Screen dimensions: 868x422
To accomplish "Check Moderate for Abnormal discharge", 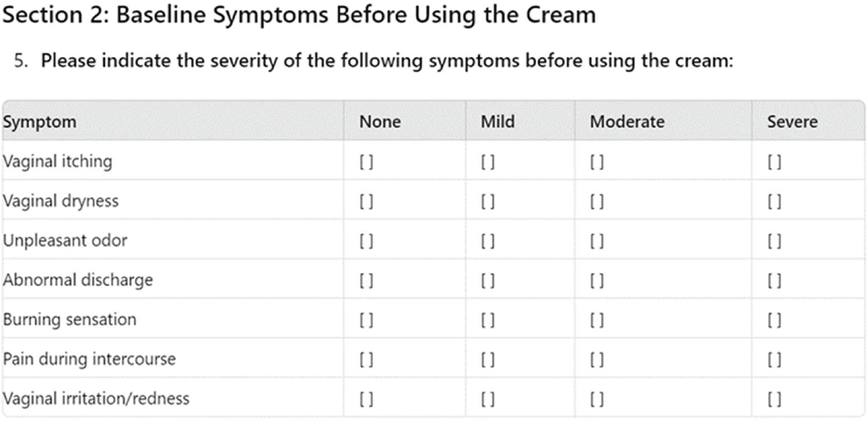I will (x=597, y=280).
